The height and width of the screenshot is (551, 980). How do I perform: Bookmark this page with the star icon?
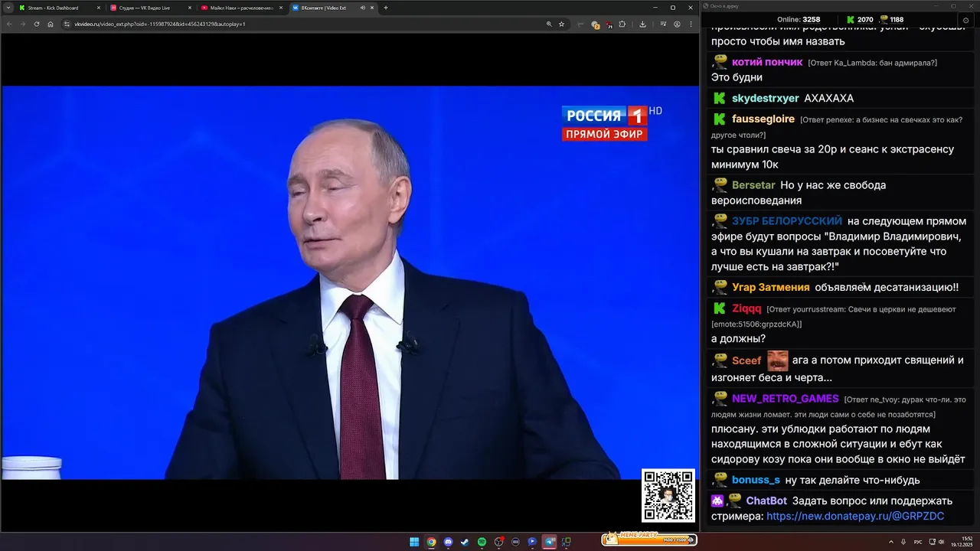point(561,24)
